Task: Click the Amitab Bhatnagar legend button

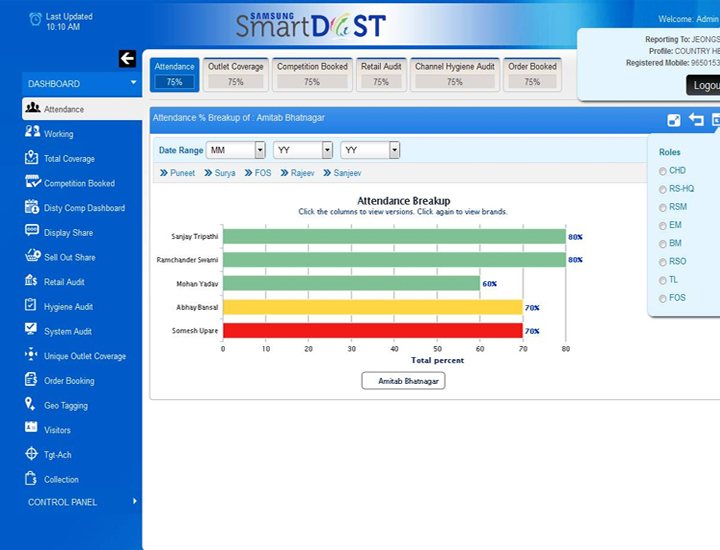Action: 403,381
